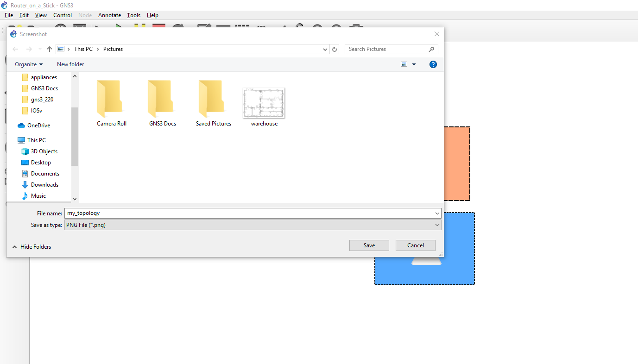Select IOSv in the navigation tree
The height and width of the screenshot is (364, 638).
coord(37,111)
